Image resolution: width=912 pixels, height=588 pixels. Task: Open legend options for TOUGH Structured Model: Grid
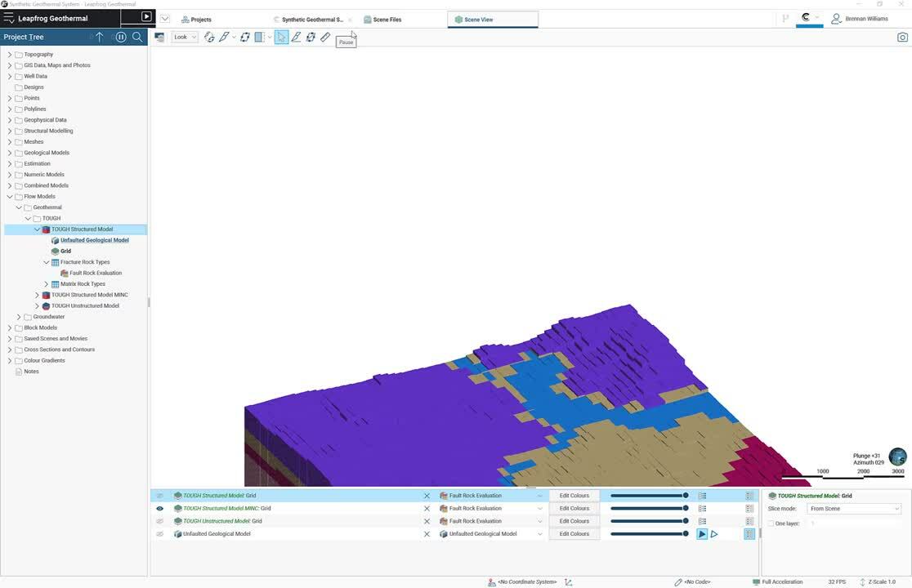pyautogui.click(x=702, y=496)
